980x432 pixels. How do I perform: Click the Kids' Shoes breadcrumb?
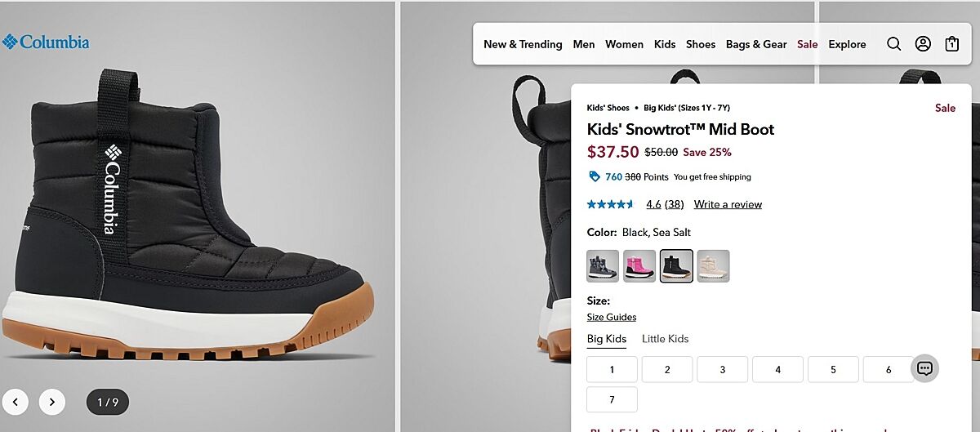click(608, 108)
